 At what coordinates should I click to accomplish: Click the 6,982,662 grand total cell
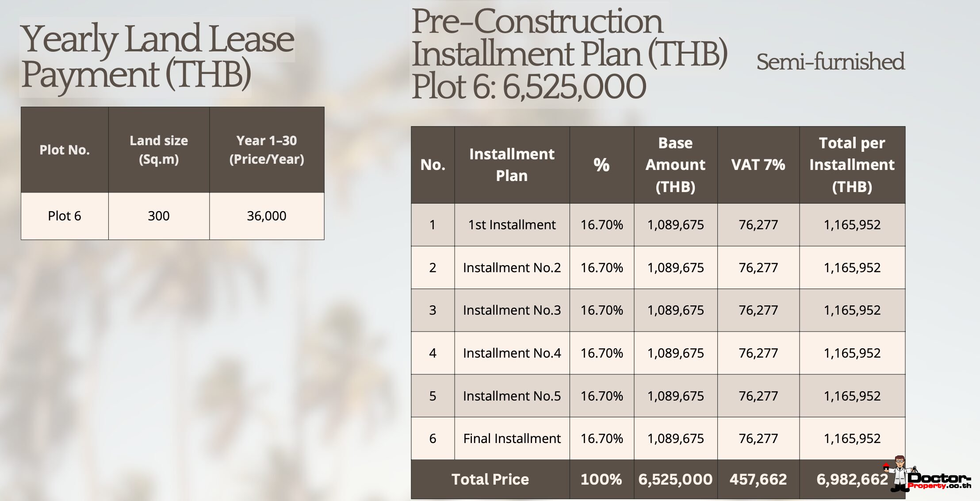[x=852, y=479]
